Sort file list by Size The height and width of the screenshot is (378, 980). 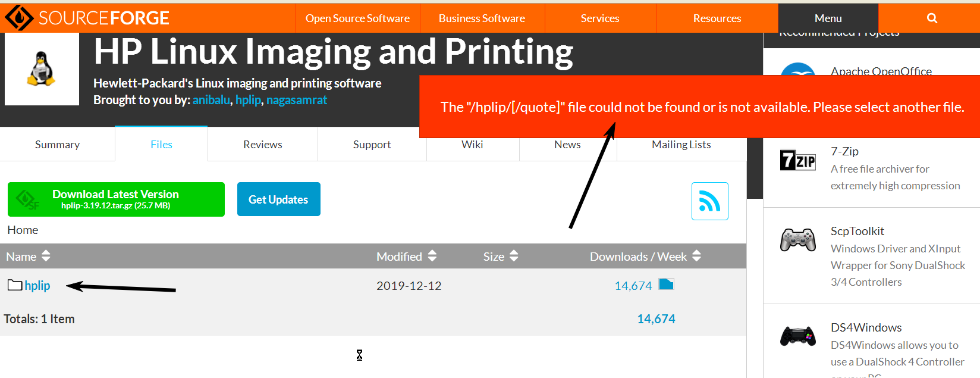(x=500, y=257)
